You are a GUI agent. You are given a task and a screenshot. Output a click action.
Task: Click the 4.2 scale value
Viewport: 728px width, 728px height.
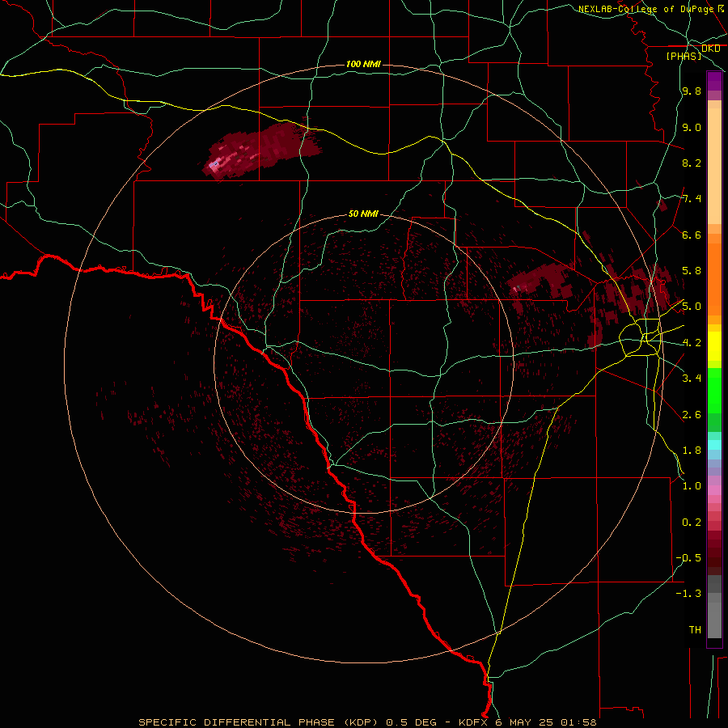(692, 343)
